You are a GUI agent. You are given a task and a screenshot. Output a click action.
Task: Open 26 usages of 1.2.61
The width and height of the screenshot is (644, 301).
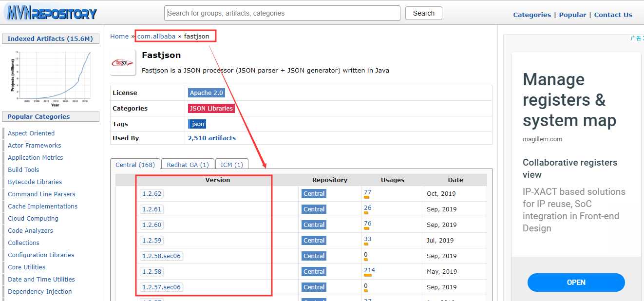click(367, 207)
